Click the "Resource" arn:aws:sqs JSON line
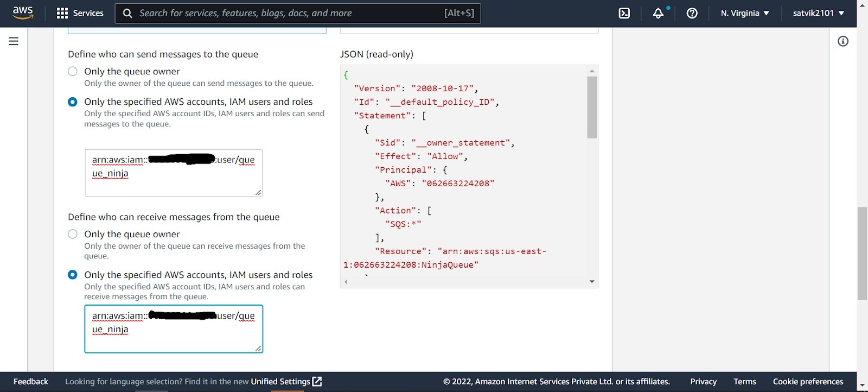This screenshot has width=868, height=392. coord(461,251)
